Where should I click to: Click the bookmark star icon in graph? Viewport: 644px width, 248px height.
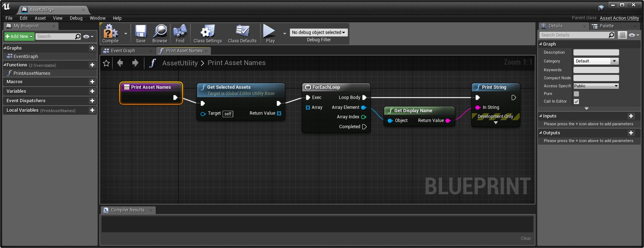tap(106, 63)
